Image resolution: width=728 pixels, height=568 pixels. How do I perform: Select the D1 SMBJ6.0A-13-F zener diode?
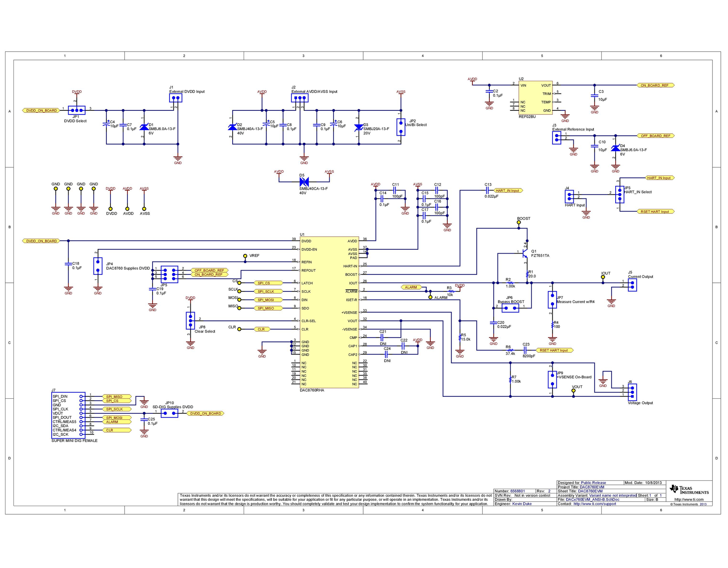click(x=144, y=127)
